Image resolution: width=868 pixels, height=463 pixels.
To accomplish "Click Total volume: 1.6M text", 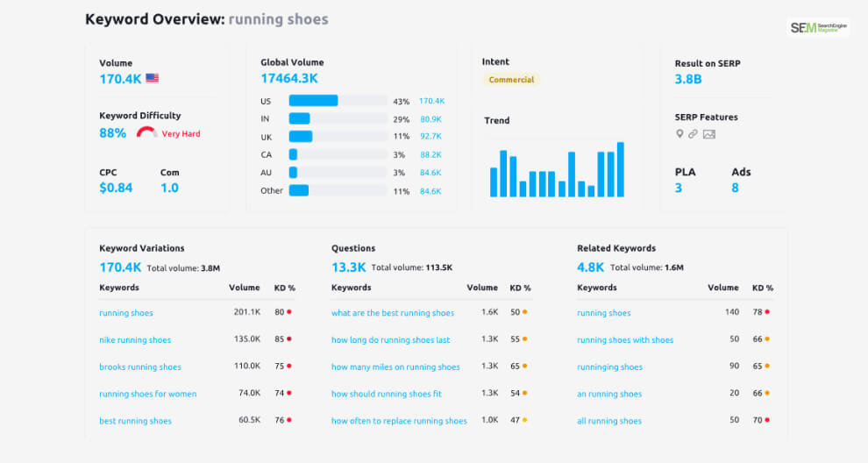I will pos(646,267).
